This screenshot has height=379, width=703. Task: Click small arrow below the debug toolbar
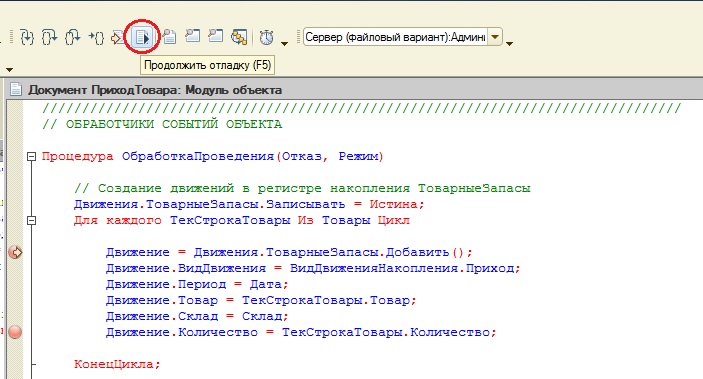point(9,70)
